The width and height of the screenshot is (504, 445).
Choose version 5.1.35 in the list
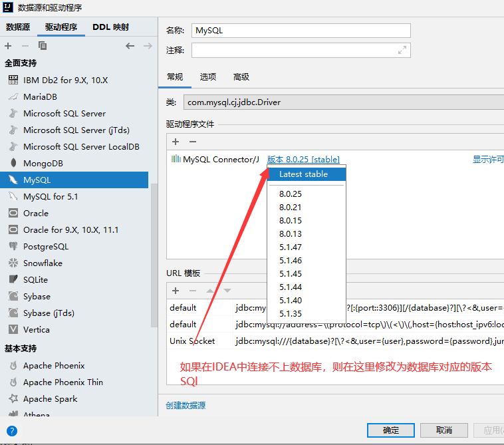[307, 313]
